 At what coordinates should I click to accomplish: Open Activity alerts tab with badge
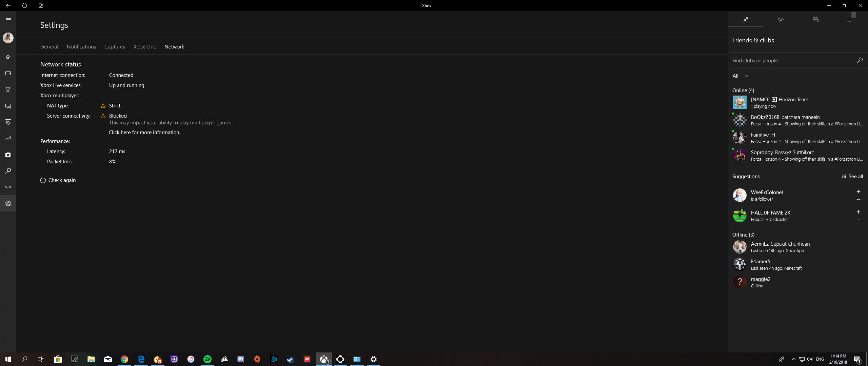[850, 20]
